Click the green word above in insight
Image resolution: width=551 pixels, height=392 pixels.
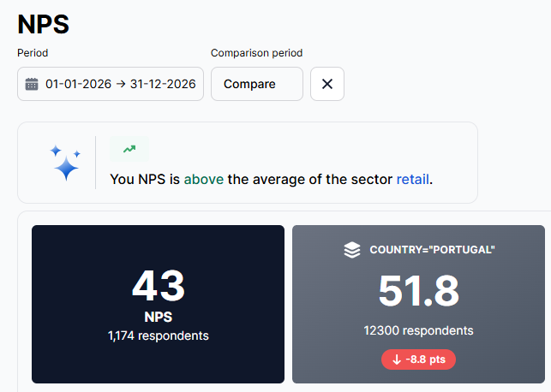(x=203, y=180)
